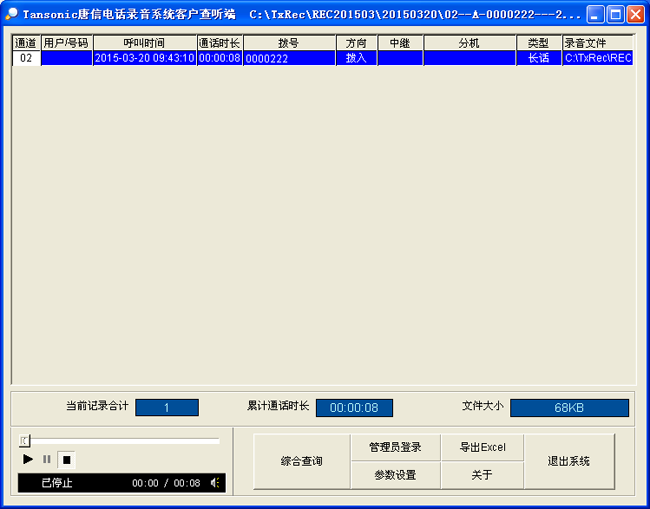The height and width of the screenshot is (509, 650).
Task: Sort by the 呼叫时间 column header
Action: [144, 43]
